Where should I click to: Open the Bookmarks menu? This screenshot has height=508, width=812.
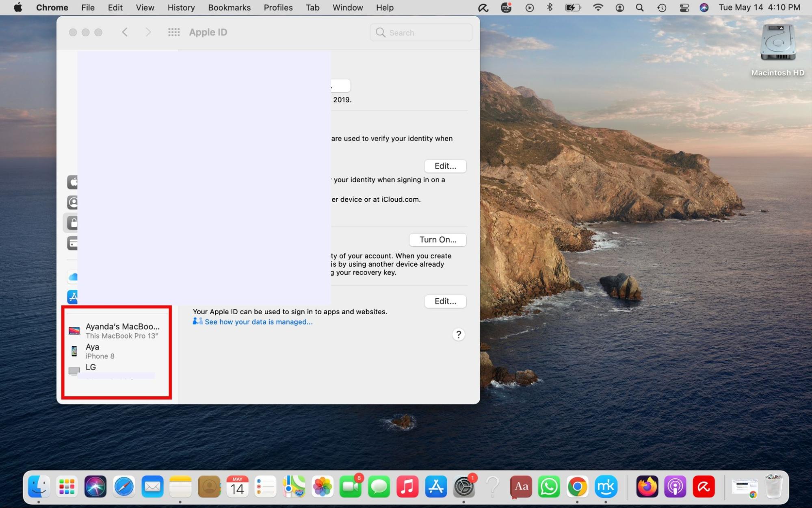pyautogui.click(x=229, y=7)
